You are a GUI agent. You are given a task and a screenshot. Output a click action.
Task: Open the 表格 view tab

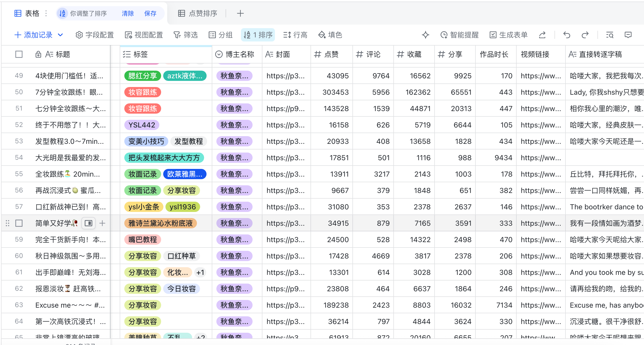click(27, 13)
